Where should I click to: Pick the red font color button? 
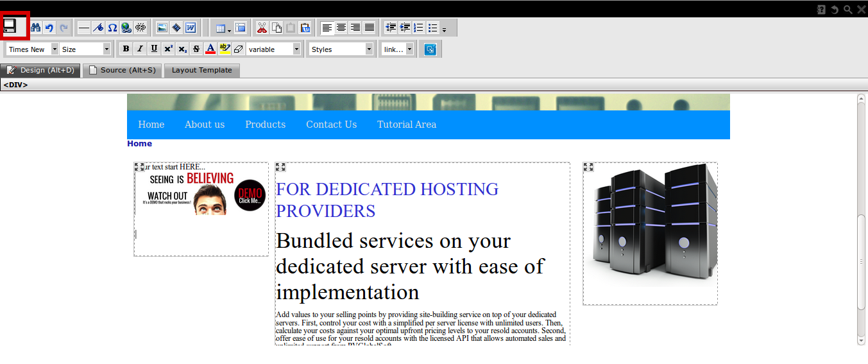click(210, 49)
